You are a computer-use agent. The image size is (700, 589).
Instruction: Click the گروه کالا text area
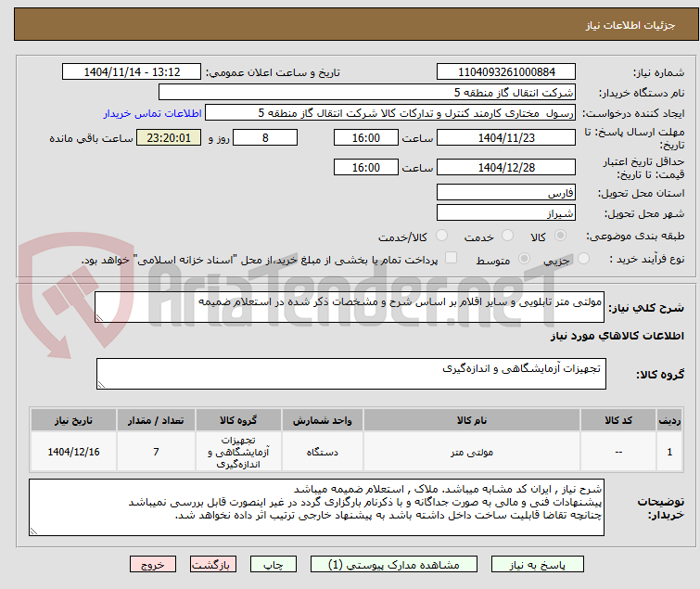click(x=351, y=374)
